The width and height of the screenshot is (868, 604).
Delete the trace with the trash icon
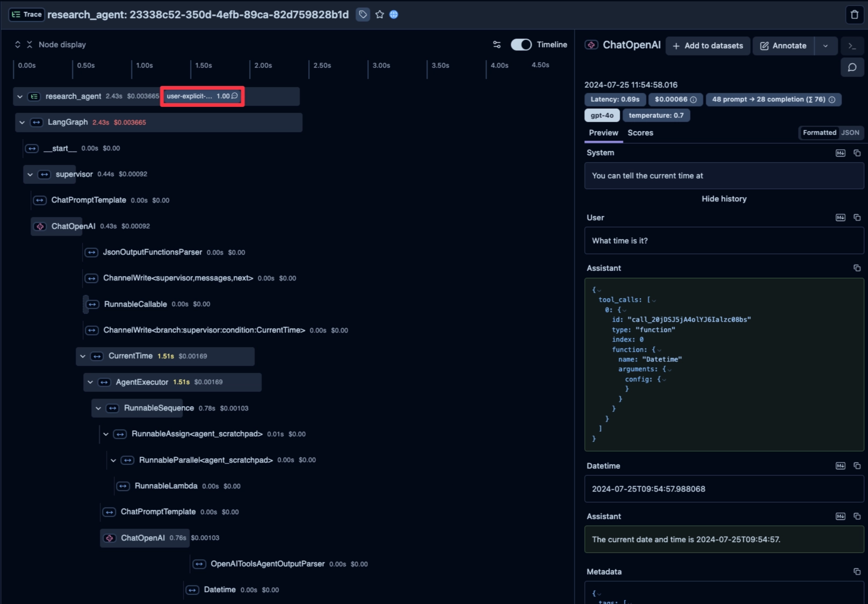(855, 15)
